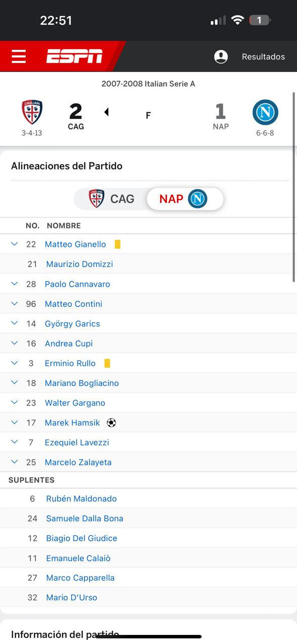Expand Paolo Cannavaro's row chevron
The image size is (297, 644).
coord(15,283)
